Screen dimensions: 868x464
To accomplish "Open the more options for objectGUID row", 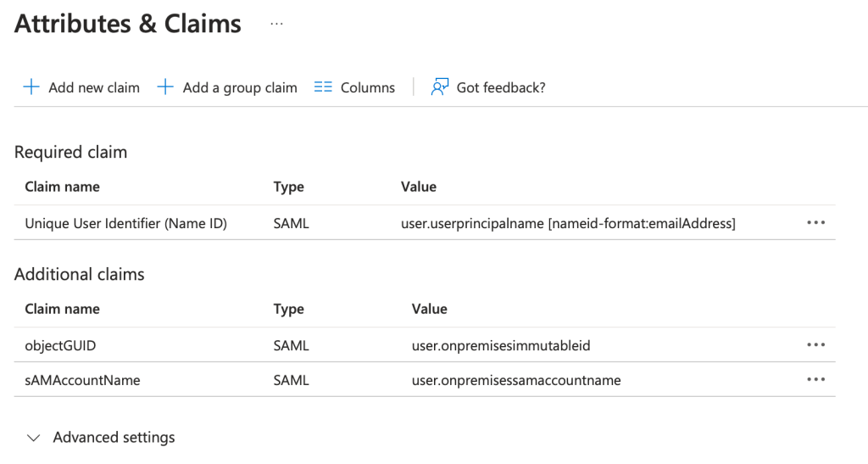I will click(815, 345).
